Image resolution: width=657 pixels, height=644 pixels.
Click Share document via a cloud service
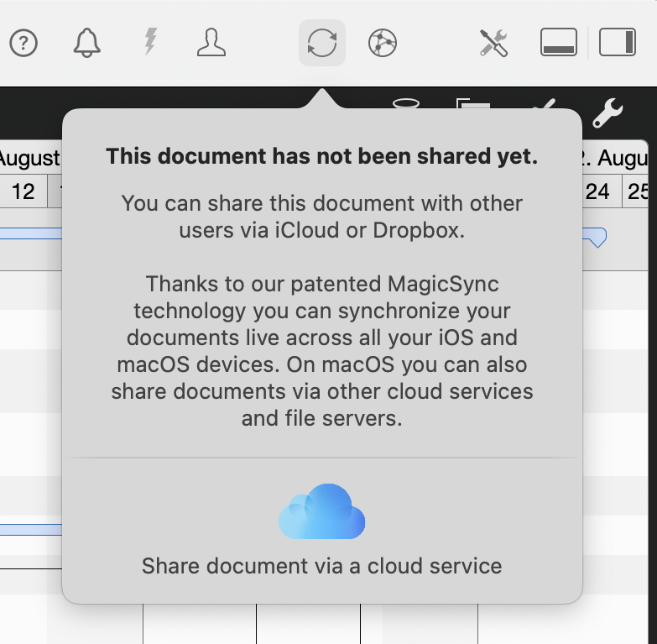click(x=322, y=566)
